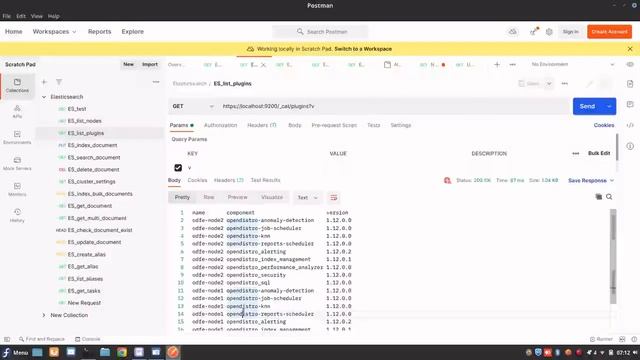The height and width of the screenshot is (360, 640).
Task: Open collections panel three-dot options
Action: (x=156, y=82)
